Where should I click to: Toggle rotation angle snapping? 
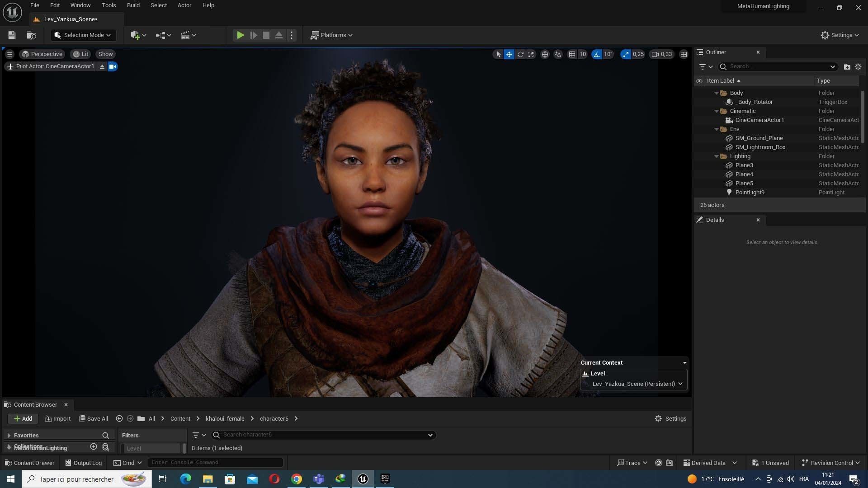tap(597, 54)
